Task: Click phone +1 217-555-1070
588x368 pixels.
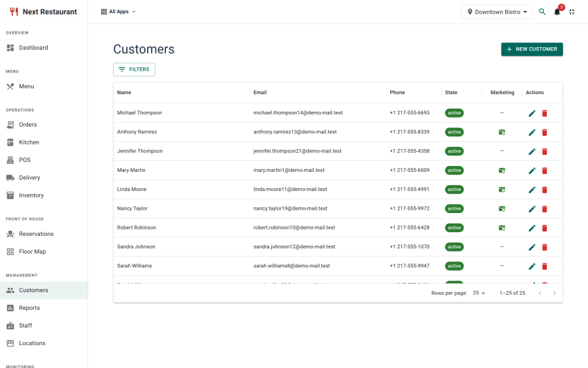Action: coord(410,246)
